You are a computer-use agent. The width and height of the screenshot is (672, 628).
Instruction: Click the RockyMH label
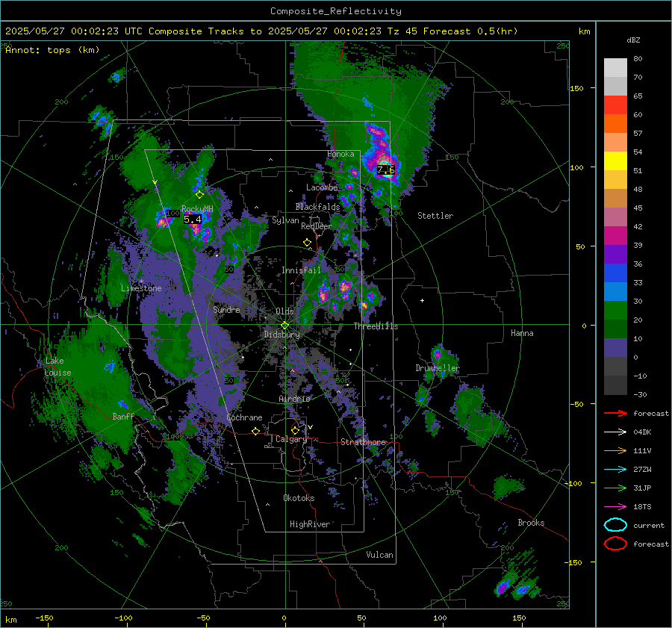pyautogui.click(x=197, y=209)
